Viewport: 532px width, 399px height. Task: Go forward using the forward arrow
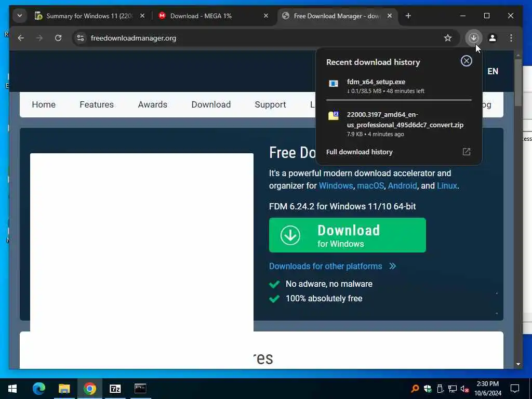click(x=39, y=38)
